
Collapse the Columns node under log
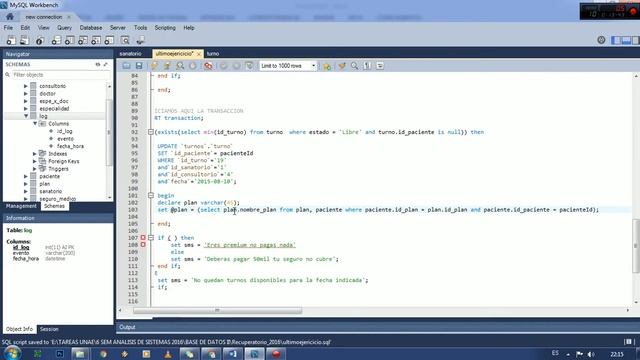[35, 123]
